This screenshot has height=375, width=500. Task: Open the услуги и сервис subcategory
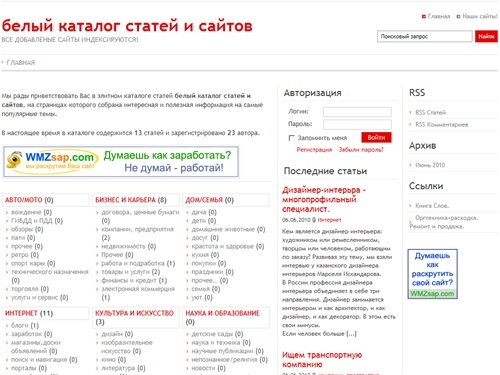[x=35, y=297]
